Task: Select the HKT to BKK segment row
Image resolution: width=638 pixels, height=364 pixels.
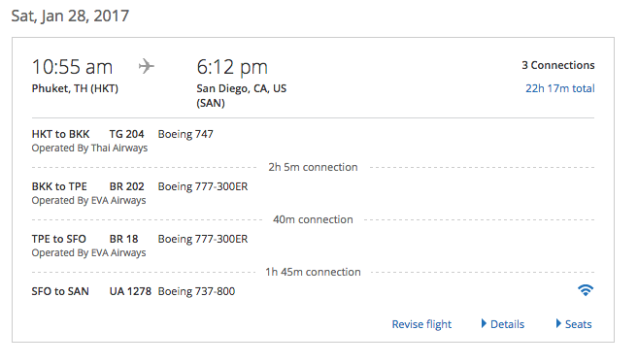Action: pyautogui.click(x=313, y=141)
